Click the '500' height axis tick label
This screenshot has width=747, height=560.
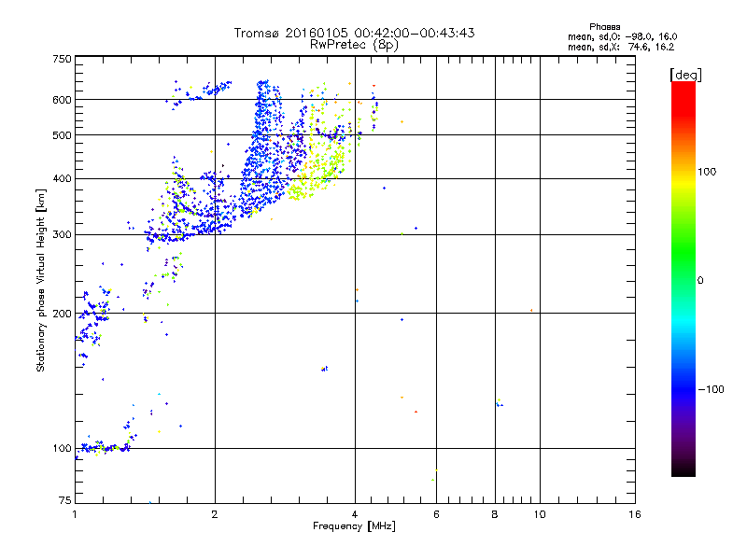click(x=62, y=135)
